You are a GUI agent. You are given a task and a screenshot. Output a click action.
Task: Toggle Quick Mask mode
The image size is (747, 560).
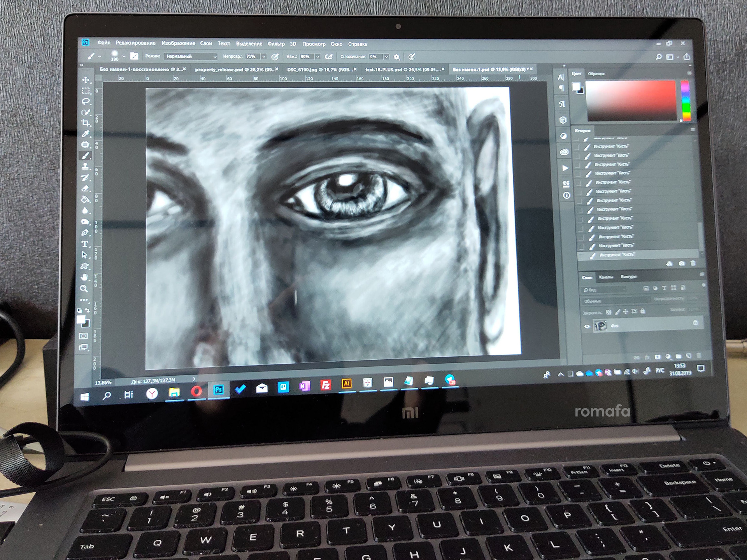tap(83, 336)
